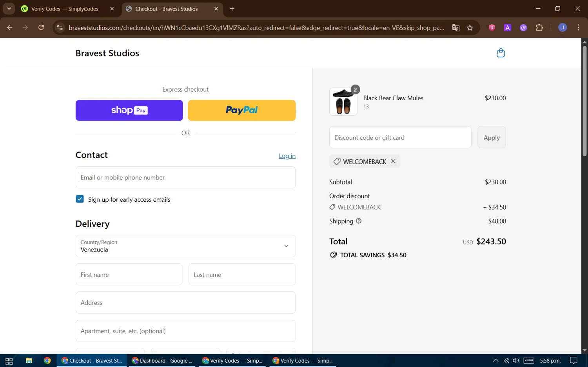Open the site information icon in address bar
This screenshot has height=367, width=588.
pyautogui.click(x=60, y=27)
